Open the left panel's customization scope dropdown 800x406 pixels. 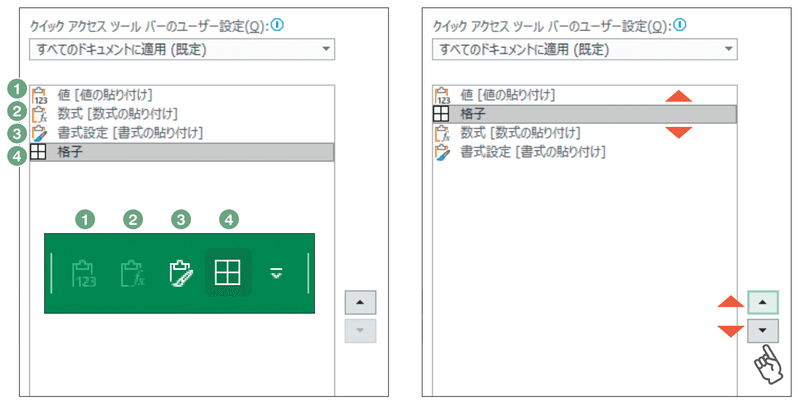(x=182, y=49)
